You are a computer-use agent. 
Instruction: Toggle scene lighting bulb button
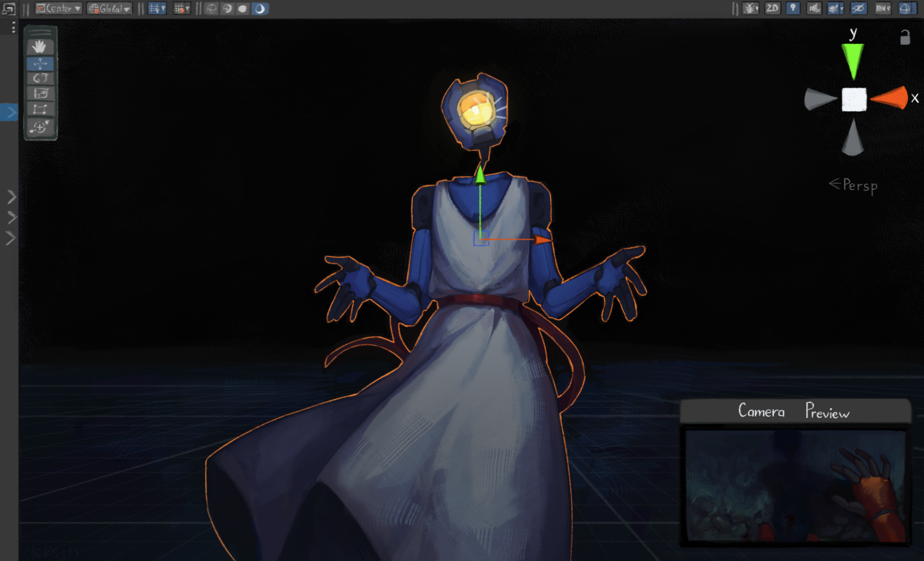pyautogui.click(x=793, y=9)
